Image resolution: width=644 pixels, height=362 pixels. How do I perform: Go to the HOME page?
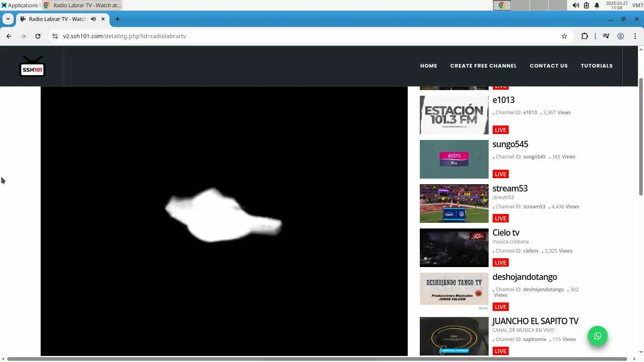pyautogui.click(x=429, y=66)
